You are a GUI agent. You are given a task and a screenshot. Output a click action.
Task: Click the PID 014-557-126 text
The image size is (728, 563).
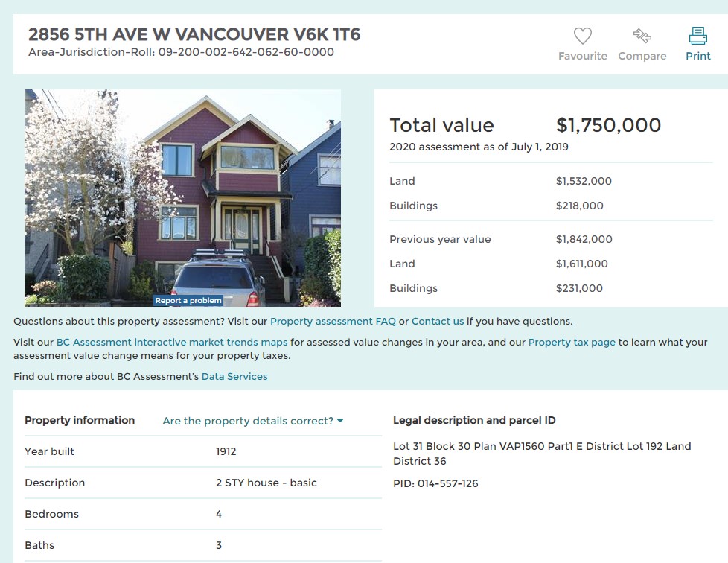(435, 484)
